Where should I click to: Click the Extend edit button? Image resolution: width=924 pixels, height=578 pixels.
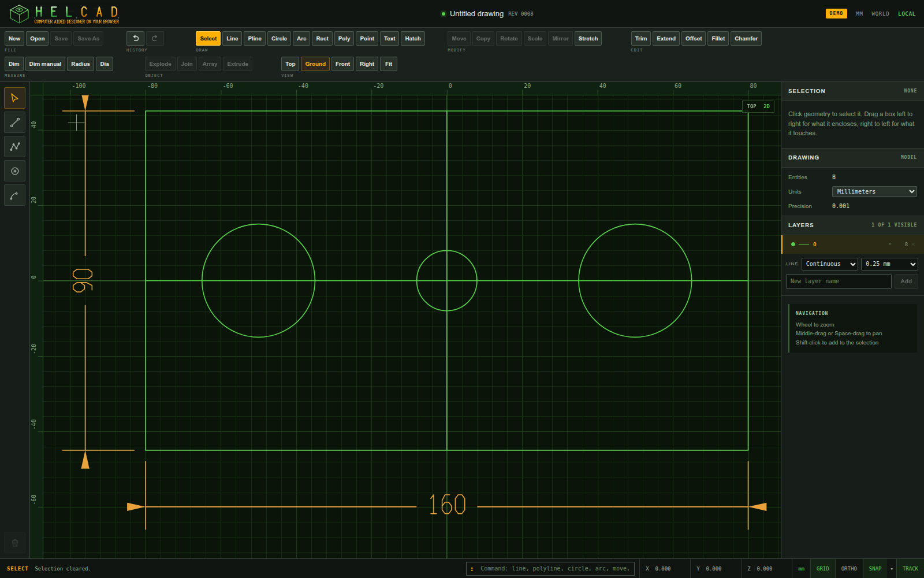[666, 39]
